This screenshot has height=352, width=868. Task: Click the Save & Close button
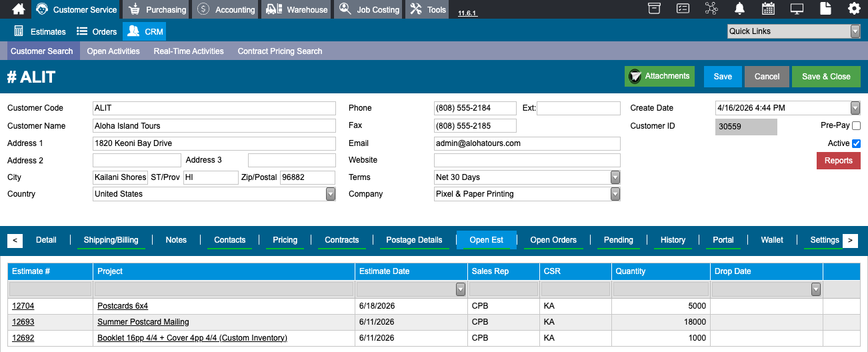pyautogui.click(x=826, y=77)
